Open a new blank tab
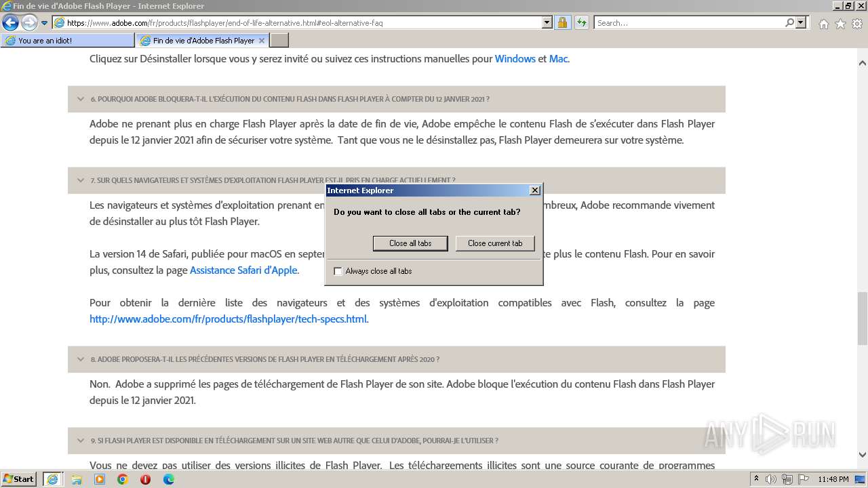The image size is (868, 488). coord(279,41)
